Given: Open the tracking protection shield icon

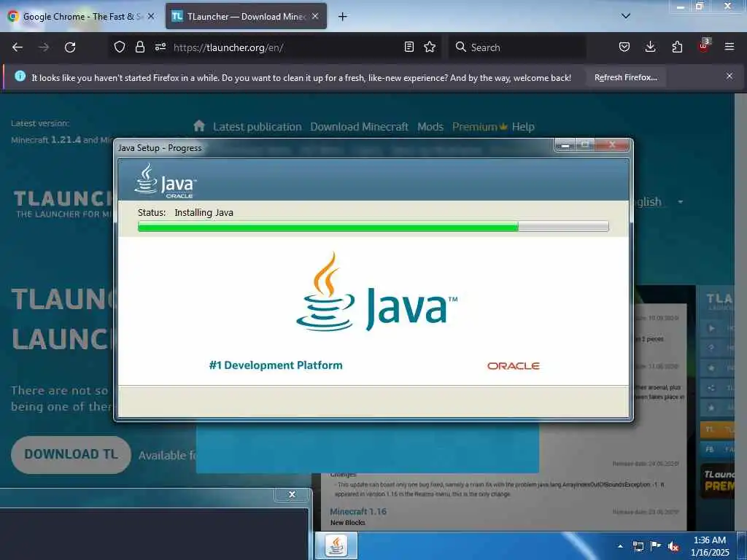Looking at the screenshot, I should pyautogui.click(x=120, y=47).
